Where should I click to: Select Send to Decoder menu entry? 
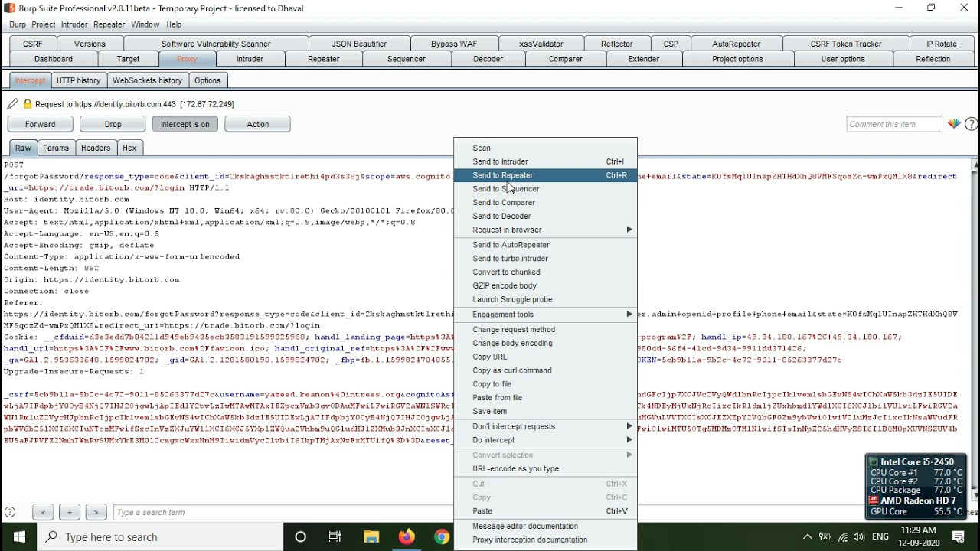click(x=545, y=217)
